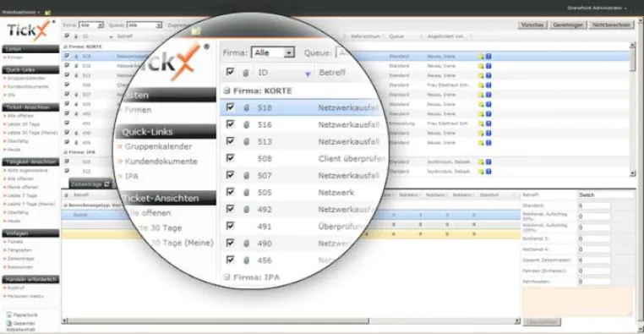Click the Handeln erforderlich sidebar header
Screen dimensions: 644x334
click(x=30, y=279)
